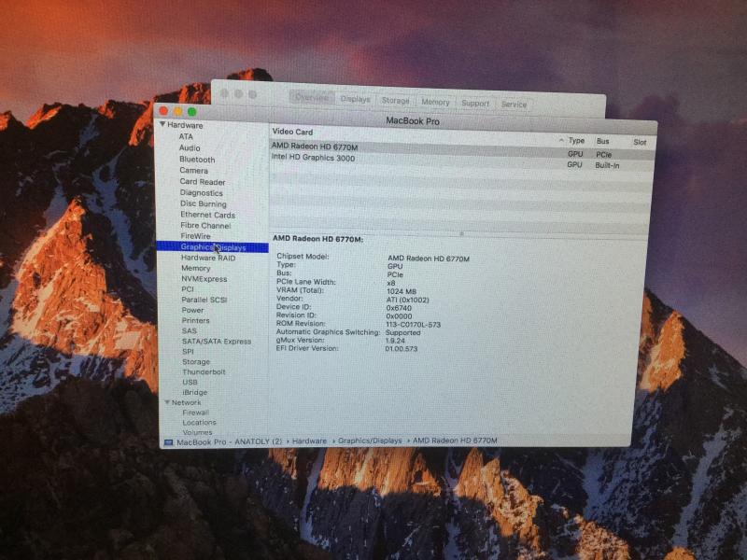Select Fibre Channel entry
Screen dimensions: 747x560
click(x=205, y=226)
